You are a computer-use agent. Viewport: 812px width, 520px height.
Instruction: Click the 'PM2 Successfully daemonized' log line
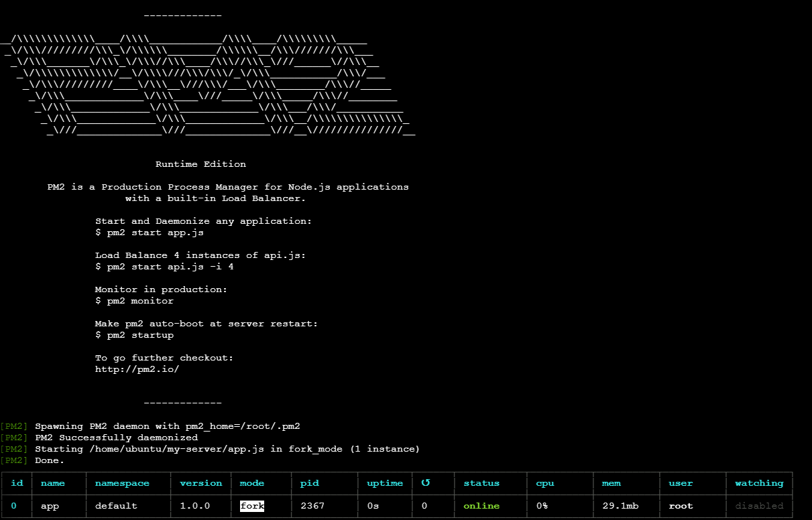116,438
